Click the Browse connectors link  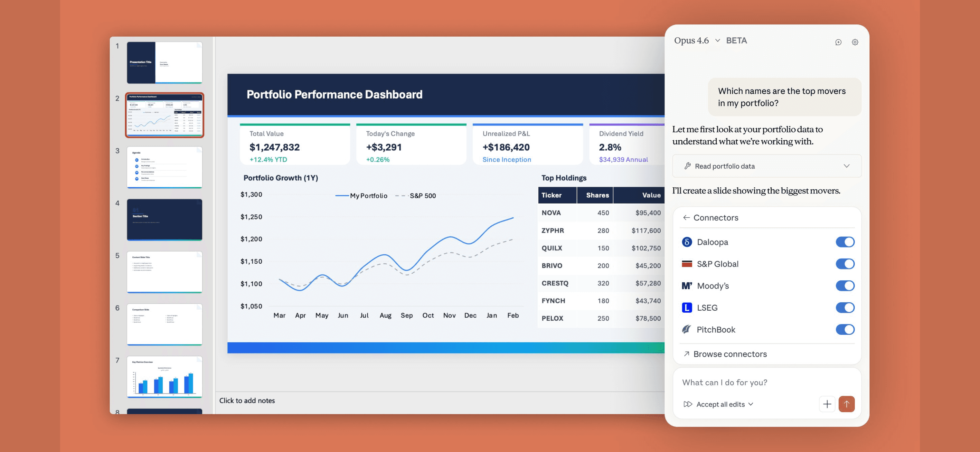click(729, 354)
